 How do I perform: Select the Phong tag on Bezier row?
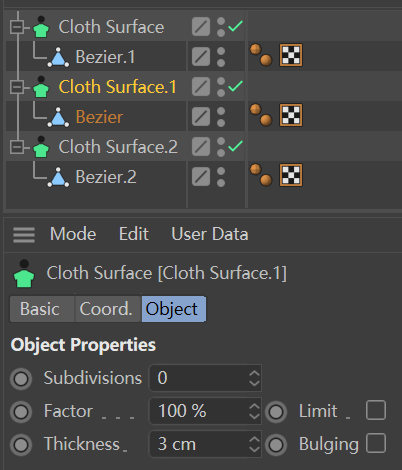tap(261, 115)
